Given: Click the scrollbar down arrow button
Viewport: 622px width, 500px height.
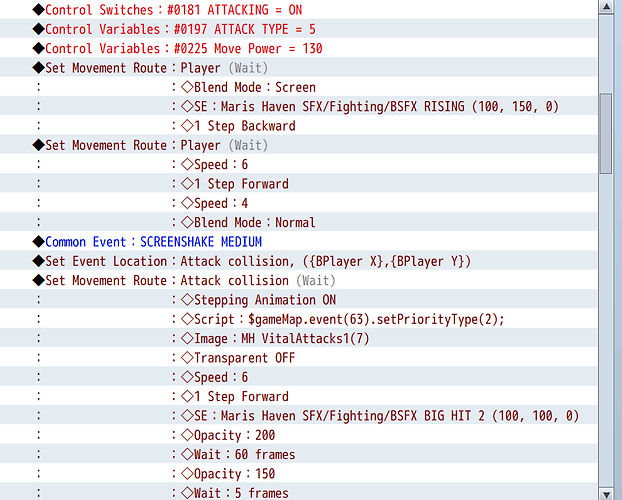Looking at the screenshot, I should (606, 494).
